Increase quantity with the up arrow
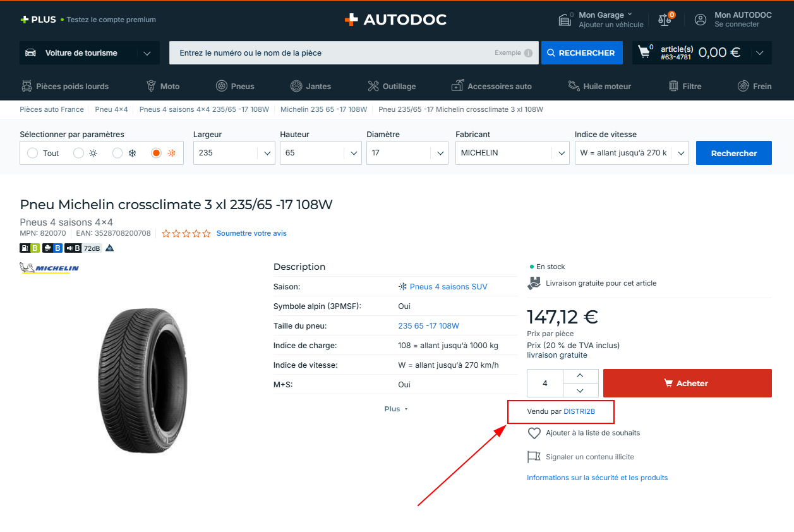This screenshot has height=532, width=794. 580,376
